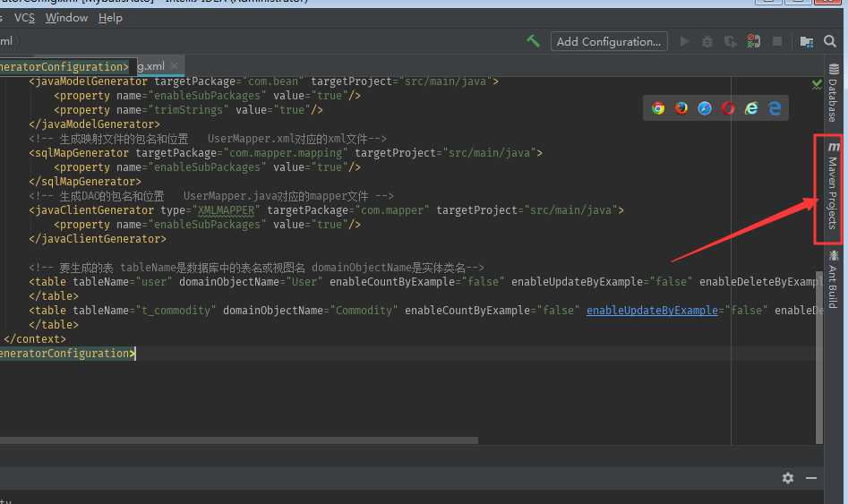Open the Database tool window
The height and width of the screenshot is (504, 848).
coord(834,92)
